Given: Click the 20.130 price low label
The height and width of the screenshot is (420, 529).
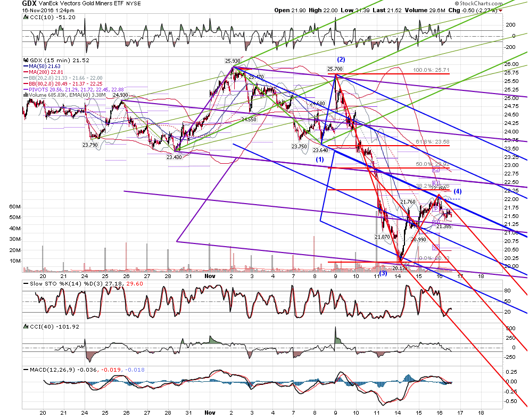Looking at the screenshot, I should [400, 268].
